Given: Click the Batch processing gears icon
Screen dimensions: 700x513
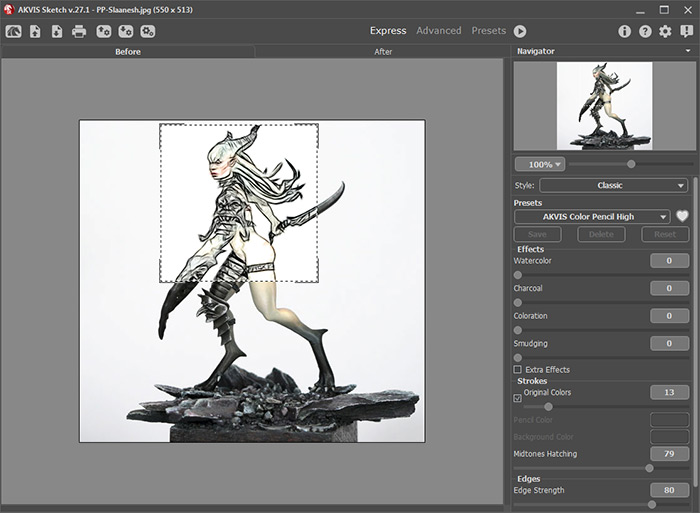Looking at the screenshot, I should 148,31.
